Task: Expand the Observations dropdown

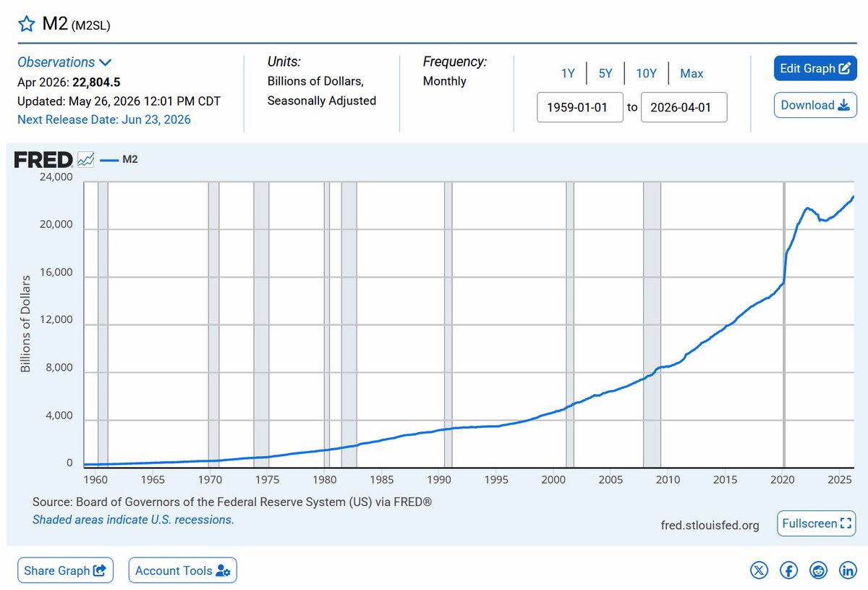Action: [x=64, y=62]
